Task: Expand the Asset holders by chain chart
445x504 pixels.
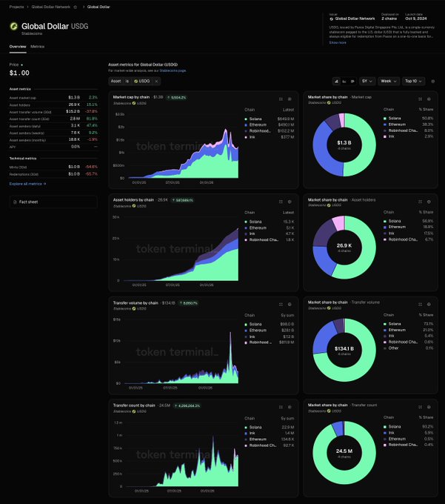Action: (x=281, y=202)
